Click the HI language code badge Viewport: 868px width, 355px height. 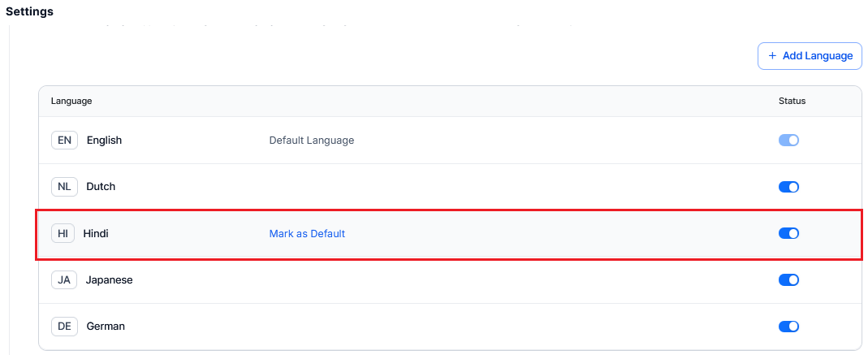point(63,233)
